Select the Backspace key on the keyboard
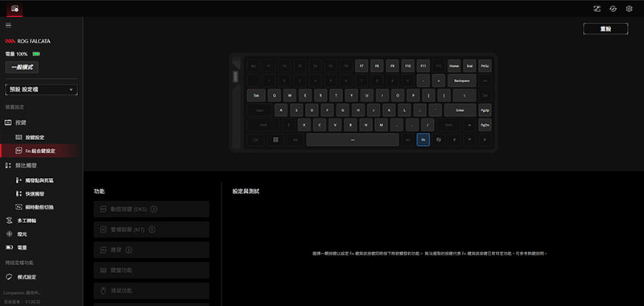Screen dimensions: 644x306 coord(461,81)
